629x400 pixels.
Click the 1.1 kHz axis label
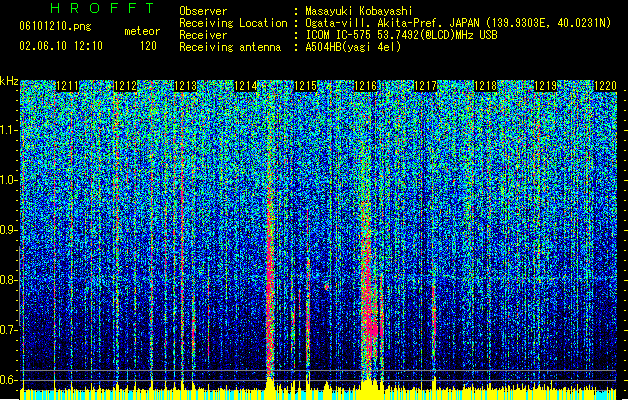coord(9,130)
